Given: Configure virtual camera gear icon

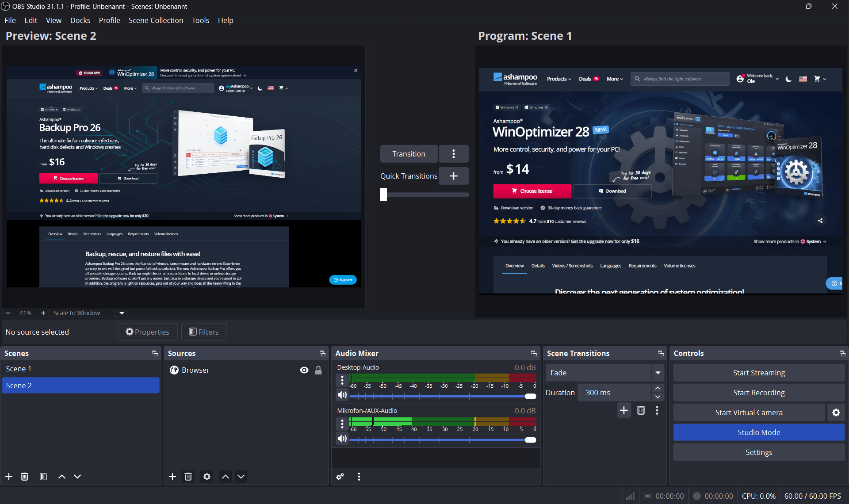Looking at the screenshot, I should tap(836, 412).
